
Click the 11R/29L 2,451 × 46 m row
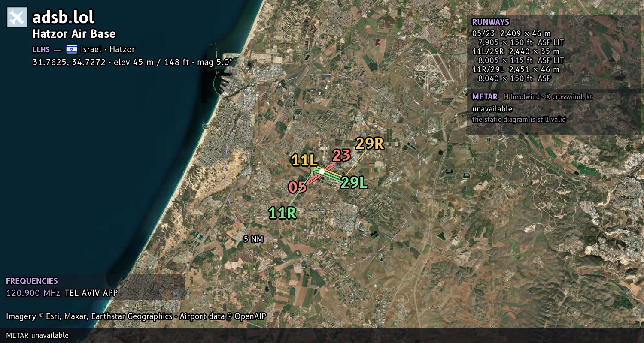[516, 69]
